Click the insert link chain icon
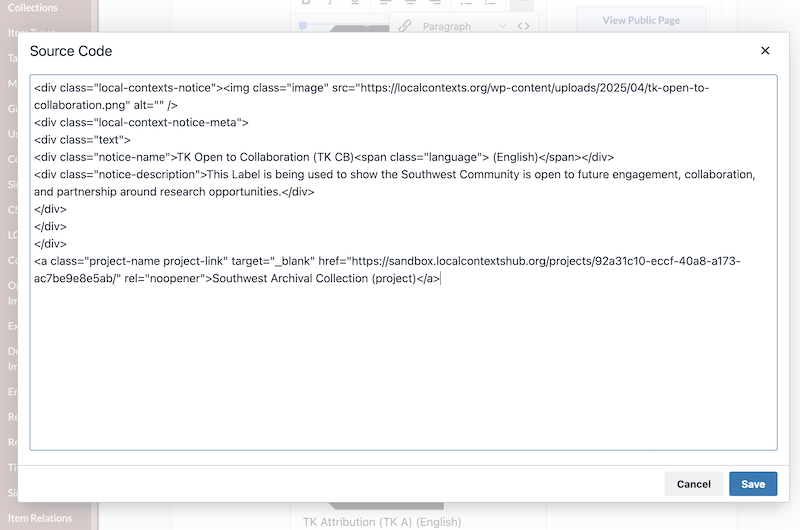Viewport: 800px width, 530px height. (405, 26)
